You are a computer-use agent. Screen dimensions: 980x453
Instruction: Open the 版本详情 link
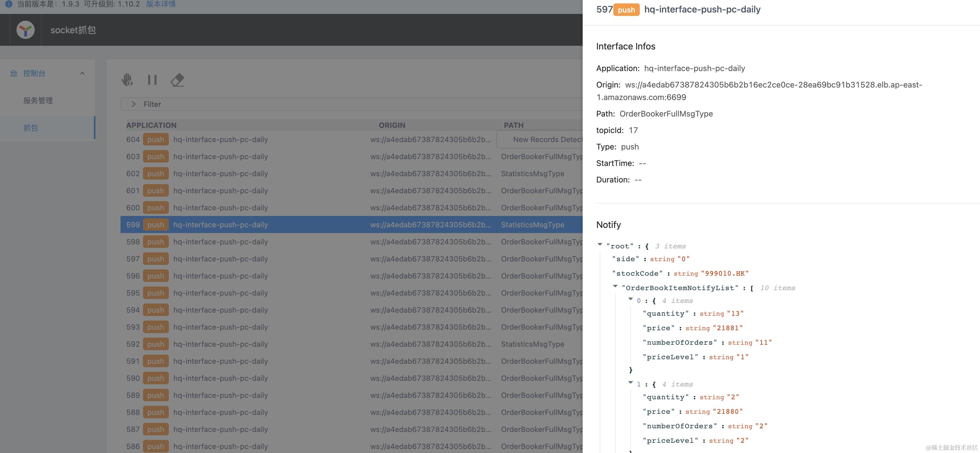click(161, 4)
